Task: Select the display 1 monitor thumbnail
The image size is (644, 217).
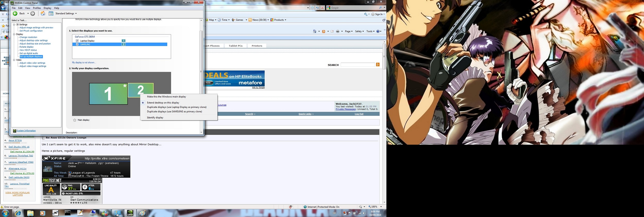Action: tap(108, 94)
